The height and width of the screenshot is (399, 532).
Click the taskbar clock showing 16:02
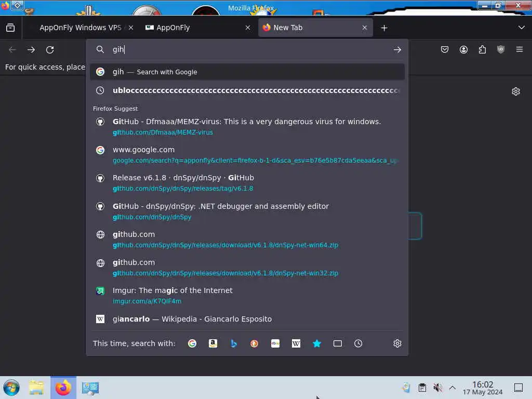483,388
